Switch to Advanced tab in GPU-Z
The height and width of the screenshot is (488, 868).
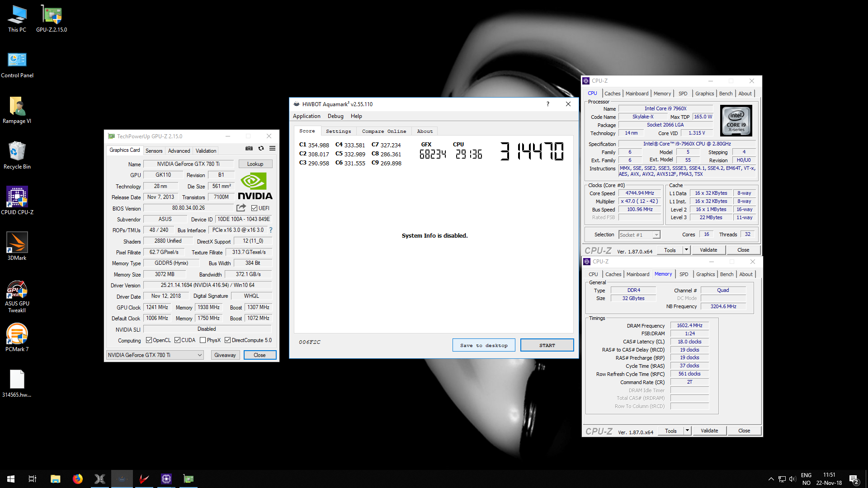pyautogui.click(x=179, y=151)
